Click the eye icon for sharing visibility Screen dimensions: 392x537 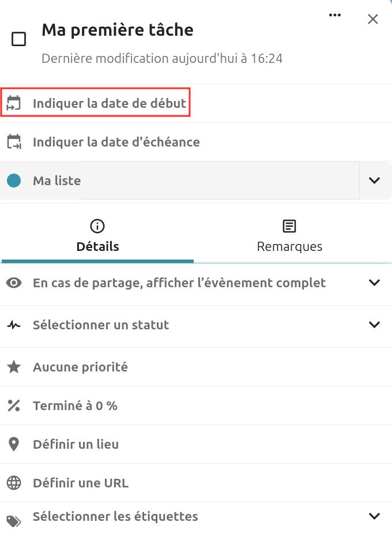point(14,283)
